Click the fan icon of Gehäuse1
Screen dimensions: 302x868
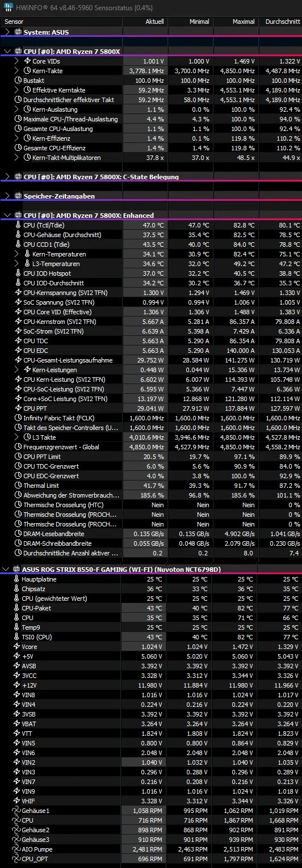click(x=17, y=811)
